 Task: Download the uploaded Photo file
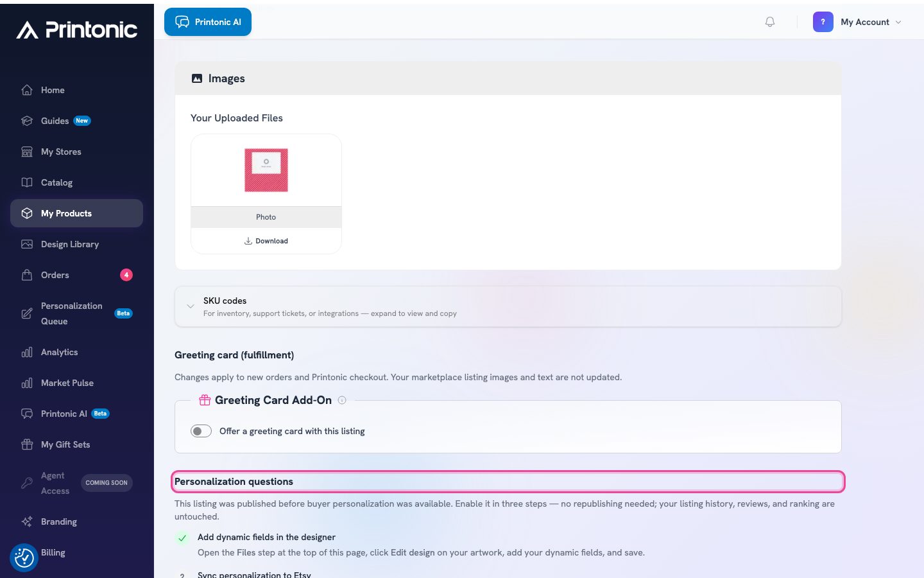click(266, 241)
